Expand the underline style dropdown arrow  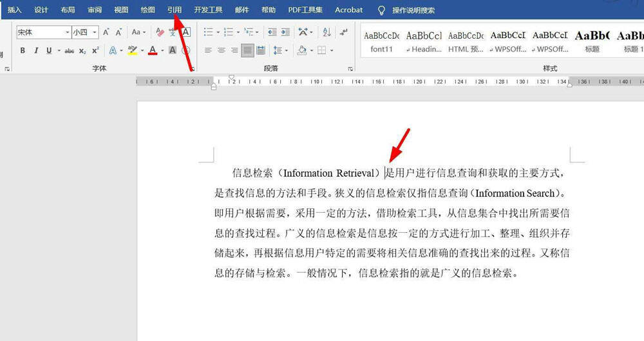(x=59, y=50)
